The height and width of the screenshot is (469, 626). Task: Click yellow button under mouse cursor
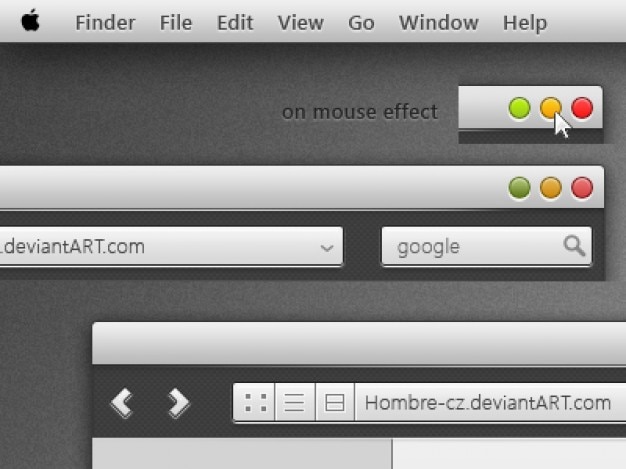pyautogui.click(x=551, y=108)
